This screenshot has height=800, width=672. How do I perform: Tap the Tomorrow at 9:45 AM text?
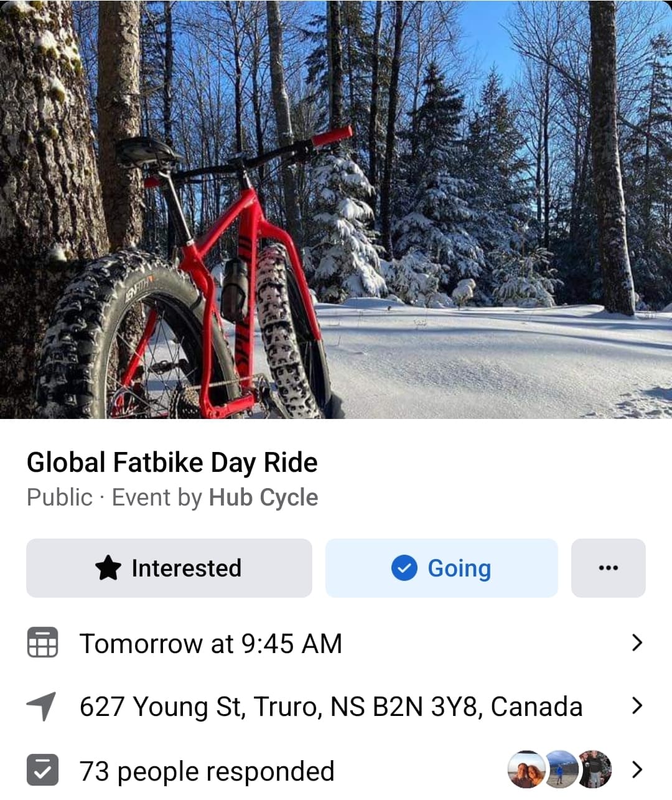(211, 644)
